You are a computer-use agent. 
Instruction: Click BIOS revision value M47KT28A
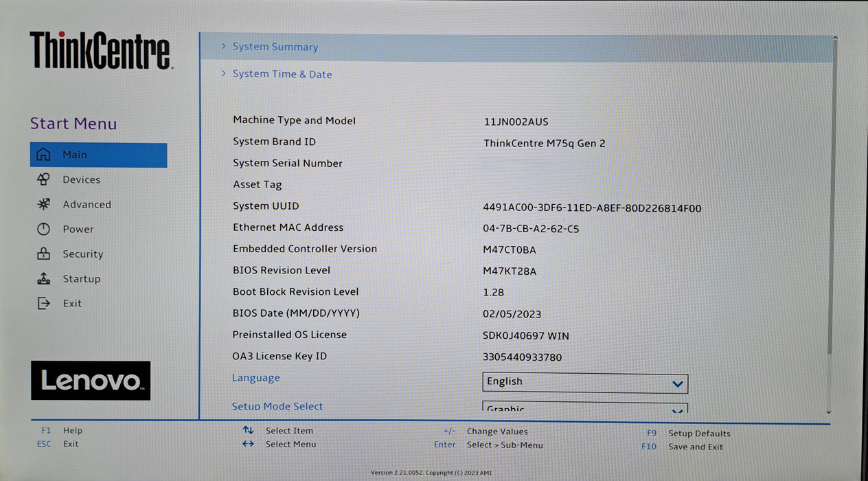click(510, 271)
